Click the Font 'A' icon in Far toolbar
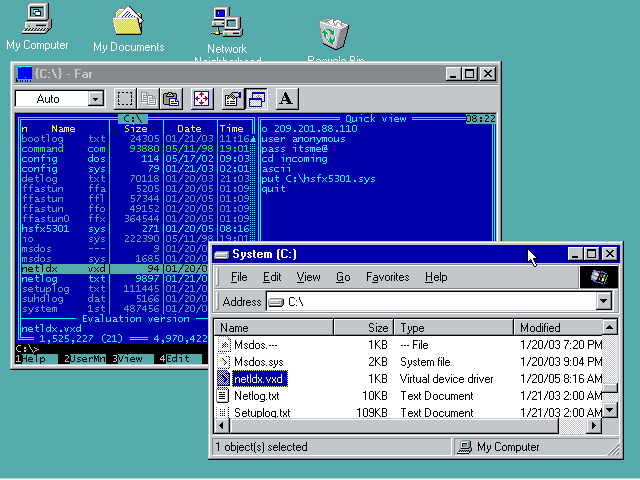This screenshot has width=640, height=480. pos(287,99)
